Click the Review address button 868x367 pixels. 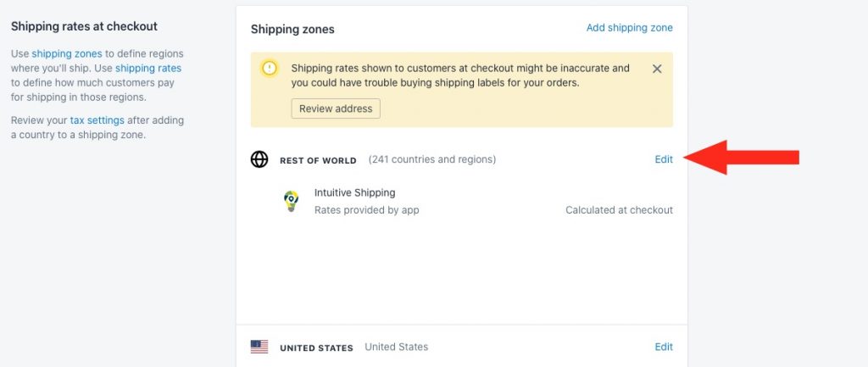pyautogui.click(x=336, y=108)
